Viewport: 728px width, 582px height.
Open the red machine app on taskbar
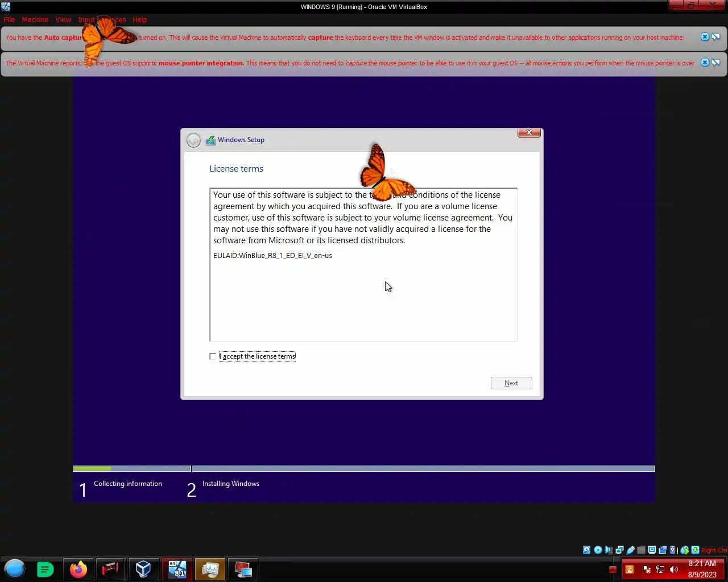(x=110, y=569)
